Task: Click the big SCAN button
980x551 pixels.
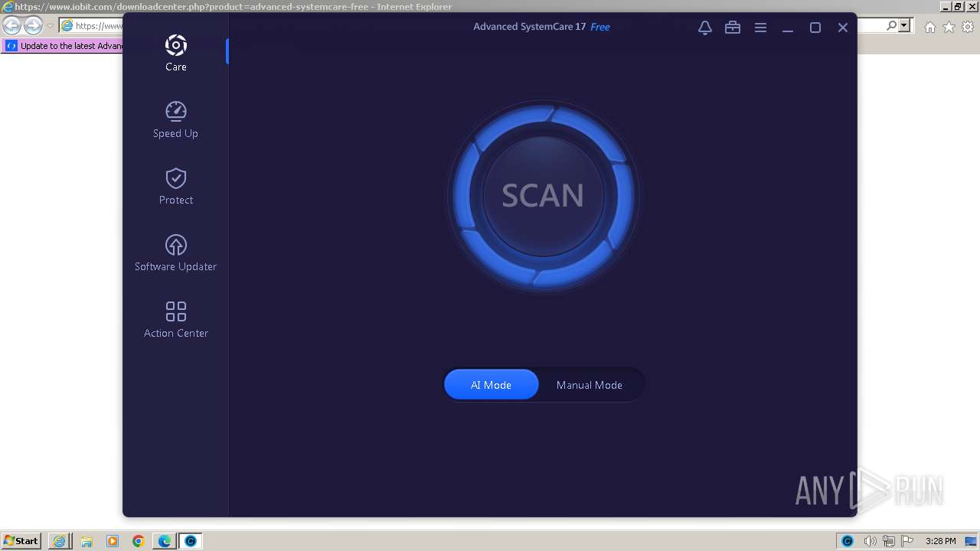Action: (x=543, y=196)
